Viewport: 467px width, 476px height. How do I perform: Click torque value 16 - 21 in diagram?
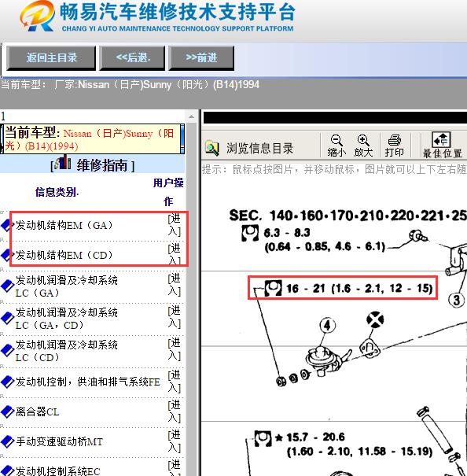pyautogui.click(x=359, y=288)
